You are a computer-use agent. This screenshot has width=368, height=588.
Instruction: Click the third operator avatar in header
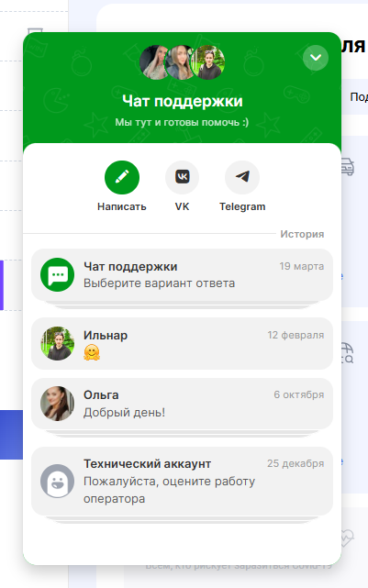(x=207, y=62)
